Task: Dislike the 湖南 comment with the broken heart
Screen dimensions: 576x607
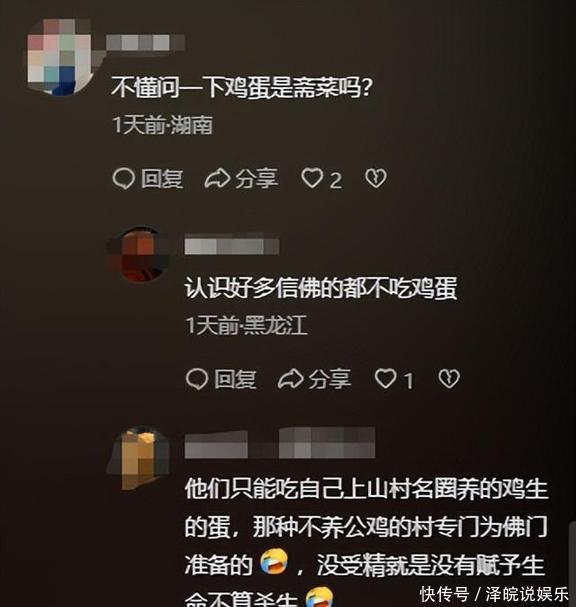Action: click(x=376, y=178)
